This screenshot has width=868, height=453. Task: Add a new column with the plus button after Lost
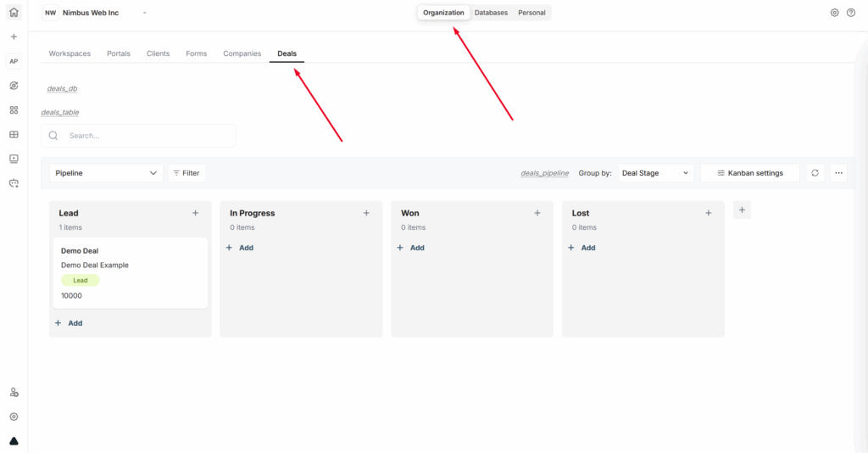click(x=742, y=210)
